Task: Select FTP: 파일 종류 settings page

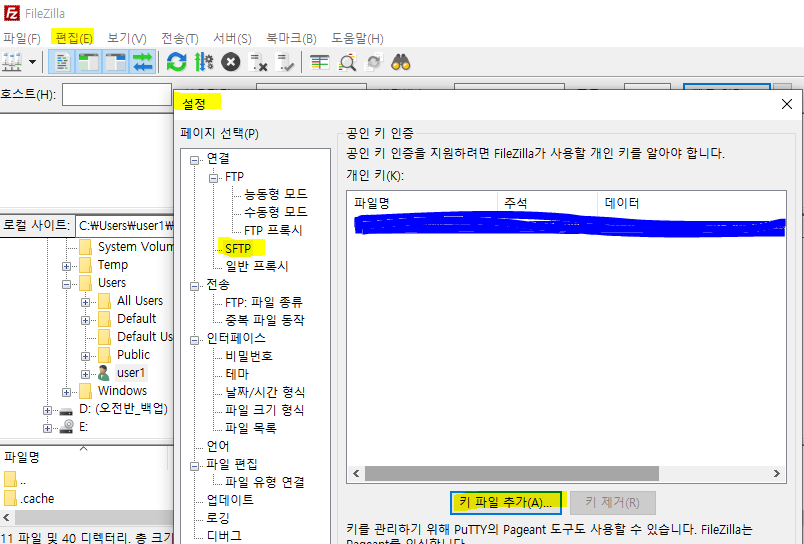Action: click(x=264, y=302)
